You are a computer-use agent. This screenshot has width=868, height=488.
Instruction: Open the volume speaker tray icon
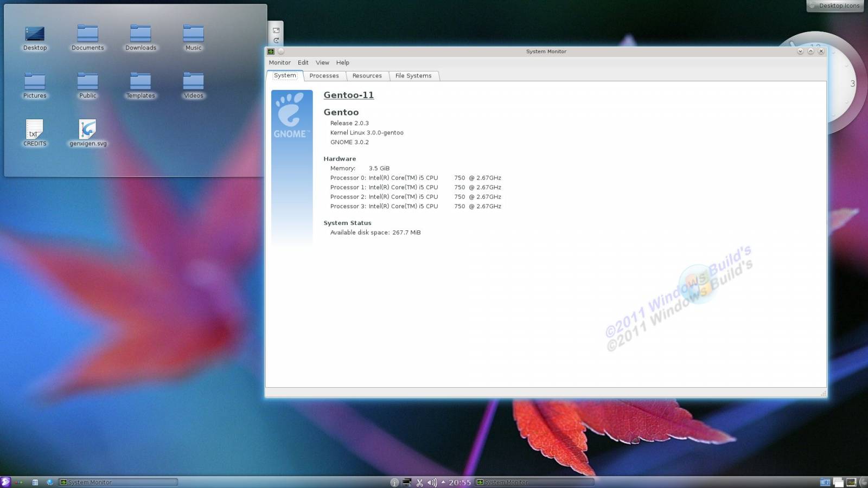point(432,482)
